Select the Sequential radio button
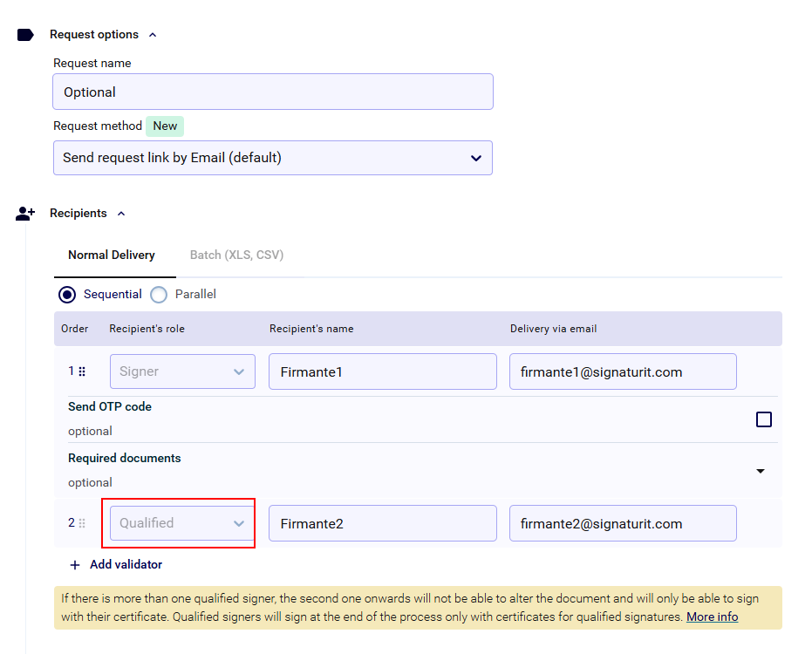 67,295
